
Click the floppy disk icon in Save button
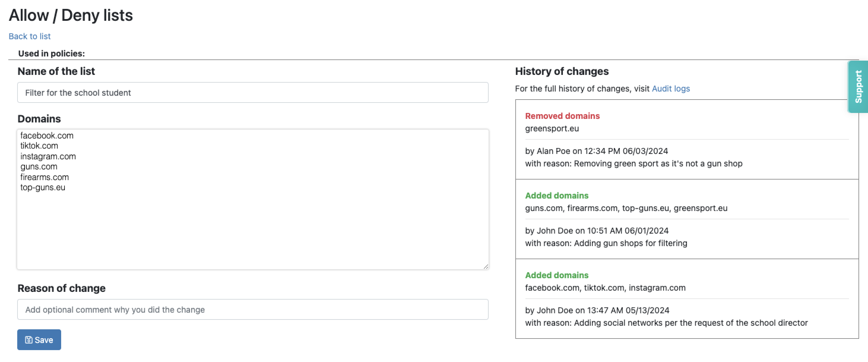click(29, 340)
